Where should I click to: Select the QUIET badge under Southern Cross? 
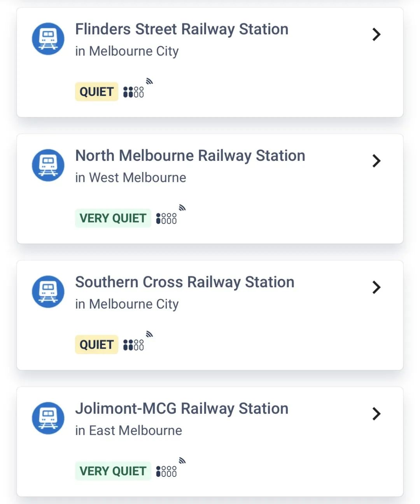click(96, 345)
